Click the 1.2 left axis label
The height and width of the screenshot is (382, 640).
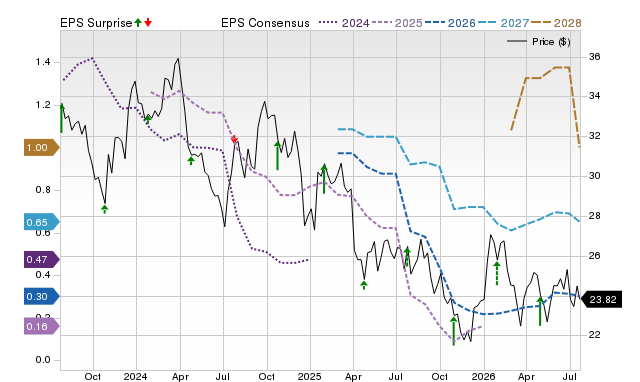tap(43, 105)
